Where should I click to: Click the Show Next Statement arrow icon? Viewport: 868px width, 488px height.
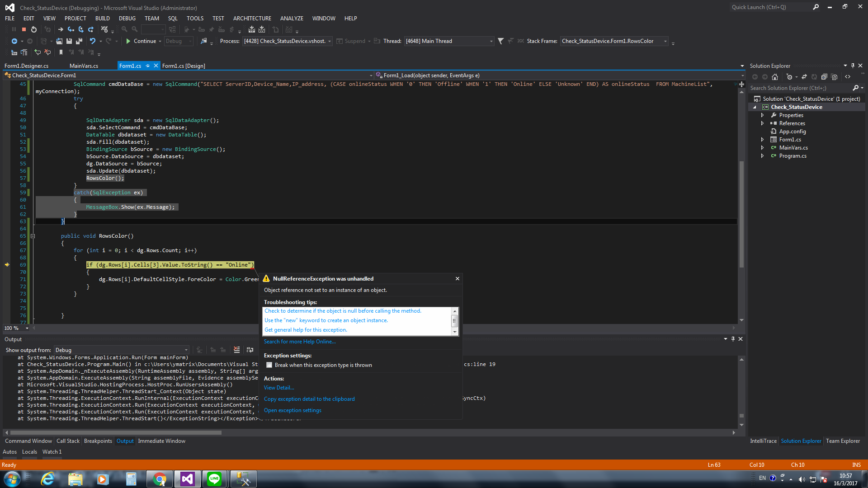coord(61,29)
